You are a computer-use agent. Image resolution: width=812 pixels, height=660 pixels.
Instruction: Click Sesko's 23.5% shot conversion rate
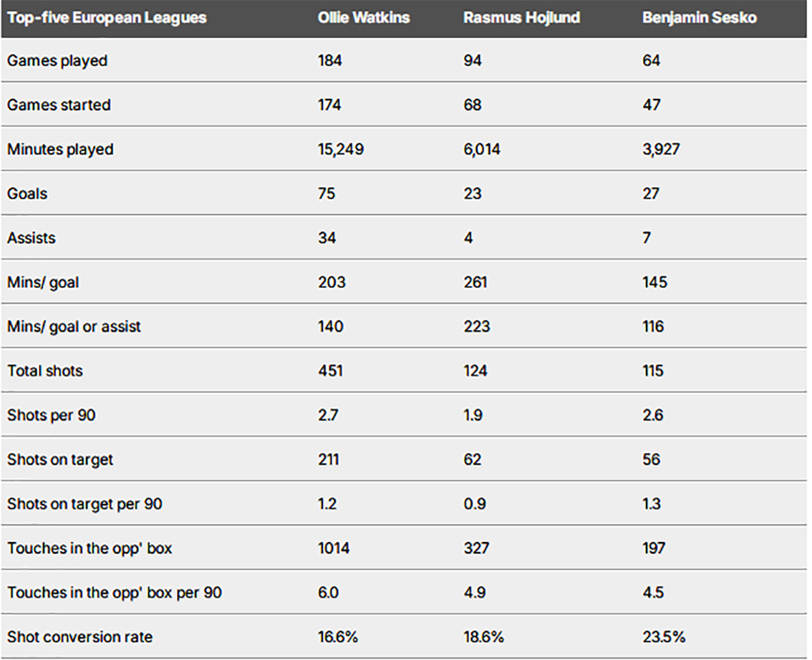[x=663, y=637]
